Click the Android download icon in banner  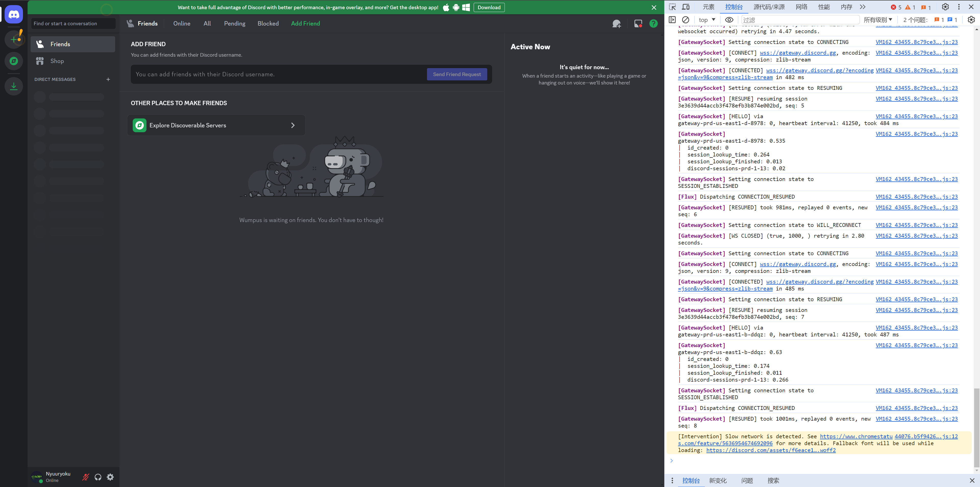456,8
